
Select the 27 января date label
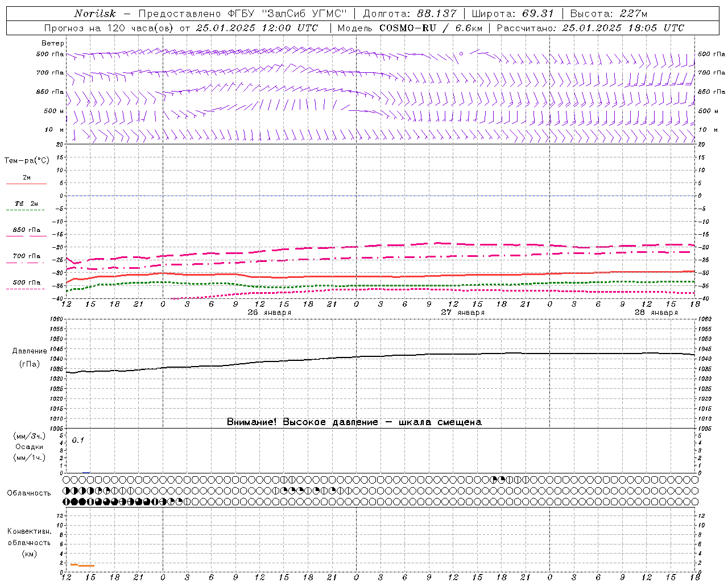coord(463,313)
